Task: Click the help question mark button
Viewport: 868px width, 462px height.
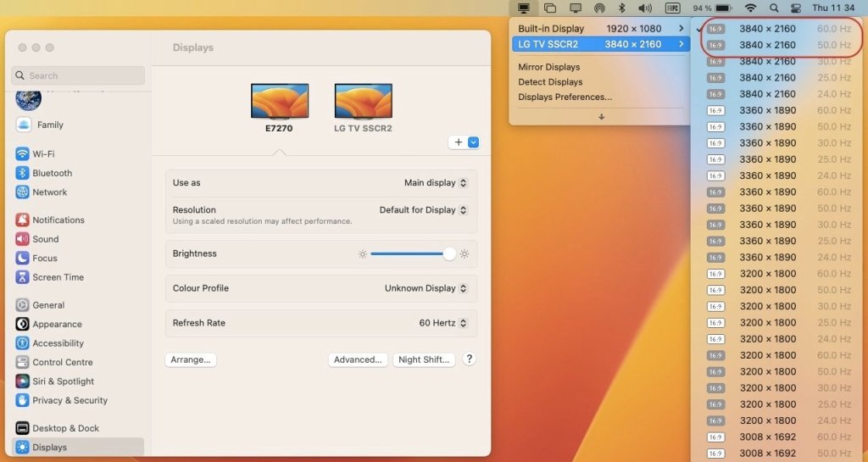Action: point(469,359)
